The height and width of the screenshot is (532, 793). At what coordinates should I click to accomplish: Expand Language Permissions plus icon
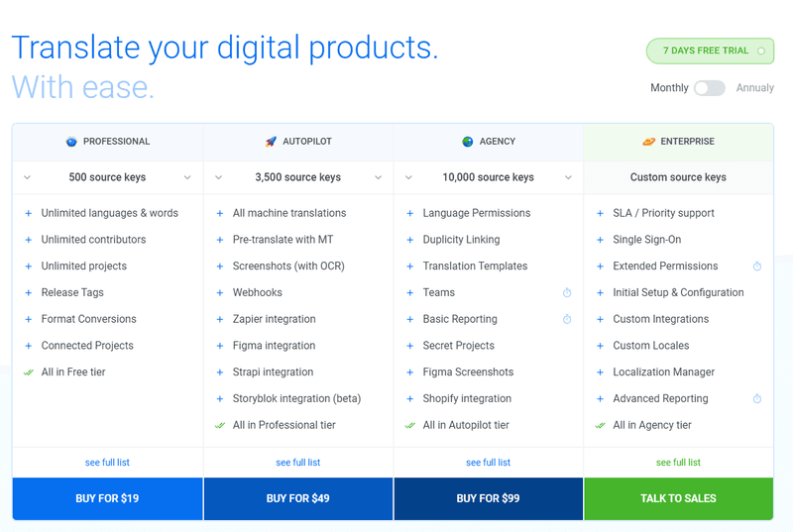409,213
